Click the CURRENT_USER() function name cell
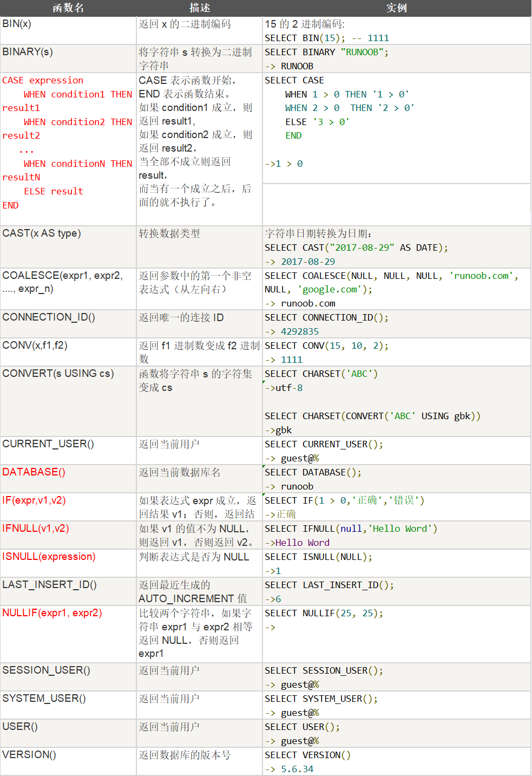The height and width of the screenshot is (776, 532). click(48, 444)
